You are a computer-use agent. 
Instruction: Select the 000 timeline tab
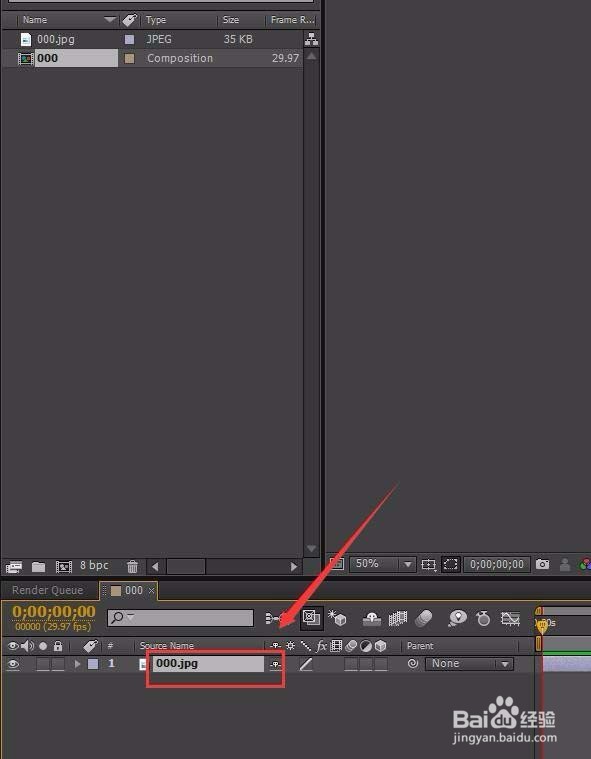coord(127,591)
